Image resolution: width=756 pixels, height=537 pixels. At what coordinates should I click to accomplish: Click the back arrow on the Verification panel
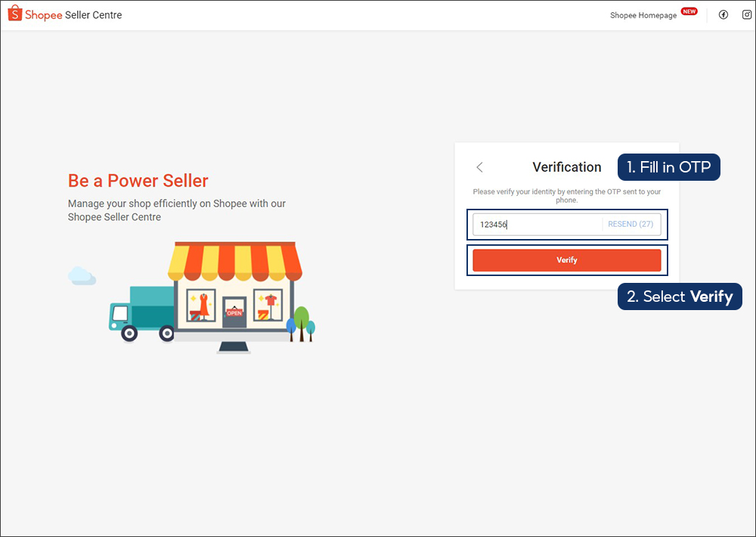pos(479,167)
